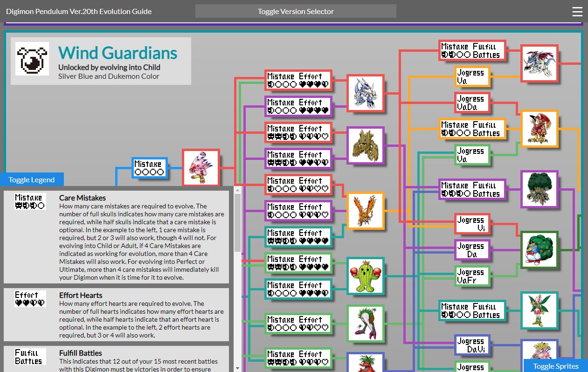Viewport: 588px width, 372px height.
Task: Select the purple Jogress Da box
Action: pyautogui.click(x=472, y=250)
